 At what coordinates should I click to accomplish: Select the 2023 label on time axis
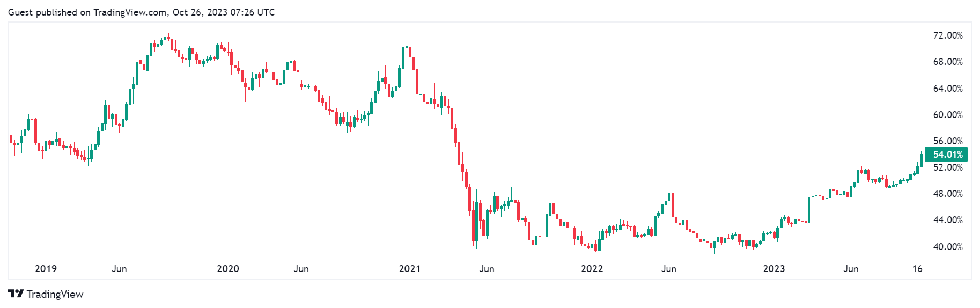773,269
